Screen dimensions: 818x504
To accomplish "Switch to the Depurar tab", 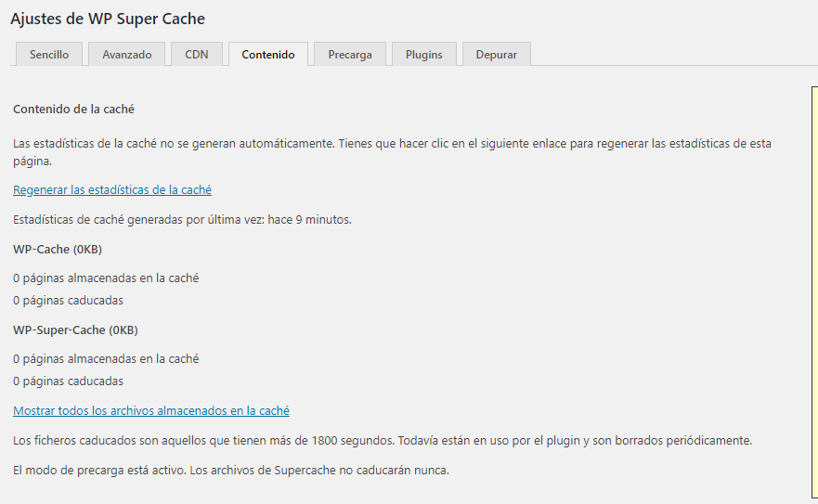I will click(497, 54).
